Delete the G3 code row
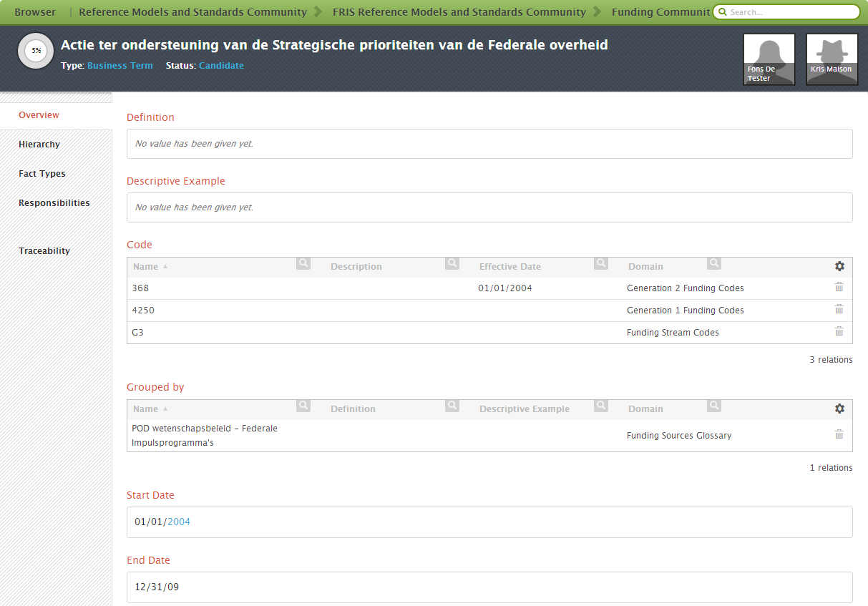 (x=839, y=331)
